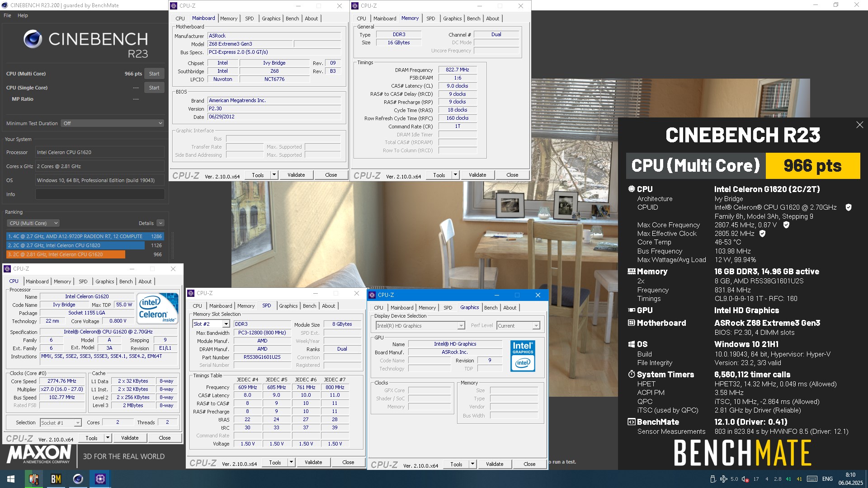
Task: Open the Perf Level Current dropdown
Action: coord(518,326)
